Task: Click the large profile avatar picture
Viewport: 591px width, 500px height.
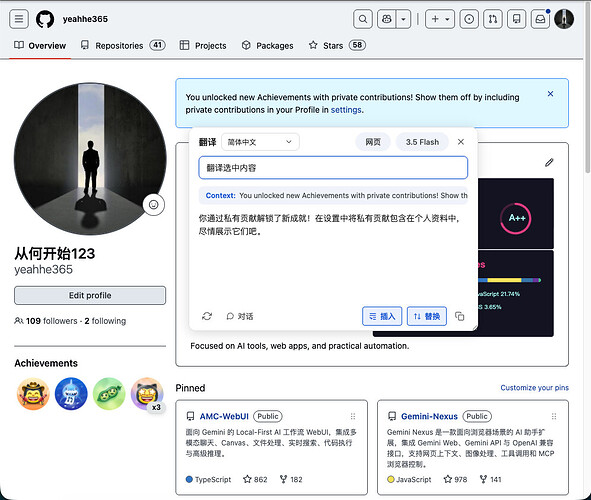Action: click(90, 159)
